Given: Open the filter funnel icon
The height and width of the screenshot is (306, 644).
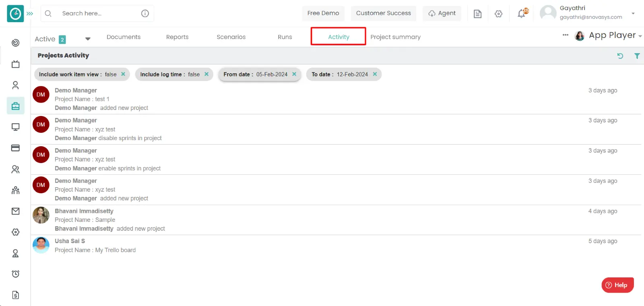Looking at the screenshot, I should point(637,56).
